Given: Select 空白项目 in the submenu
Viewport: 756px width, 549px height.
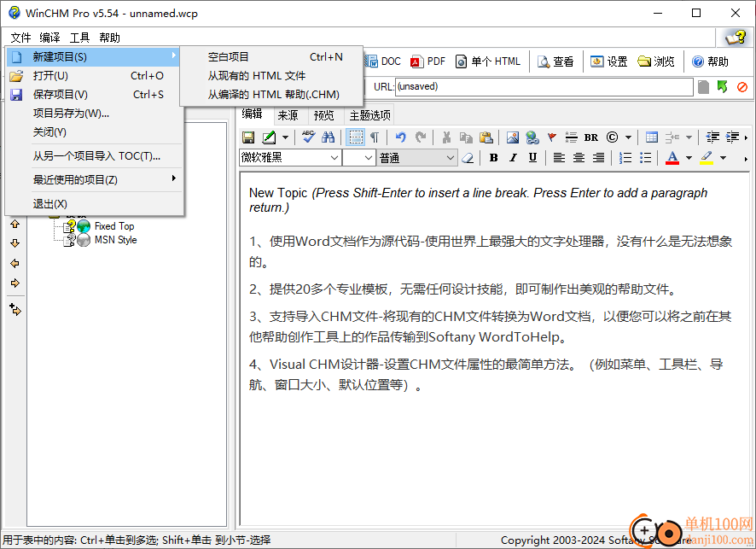Looking at the screenshot, I should click(271, 57).
